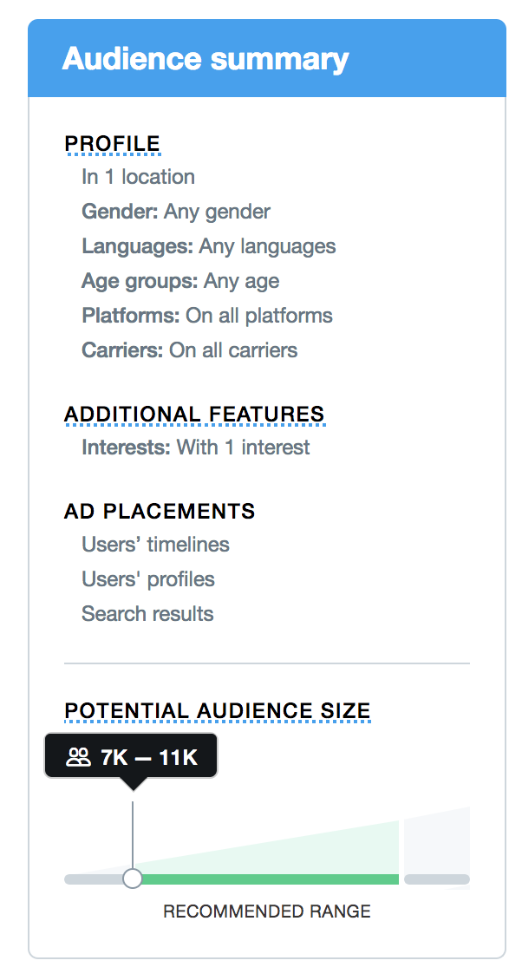The width and height of the screenshot is (522, 980).
Task: Click the green recommended range bar
Action: (x=269, y=879)
